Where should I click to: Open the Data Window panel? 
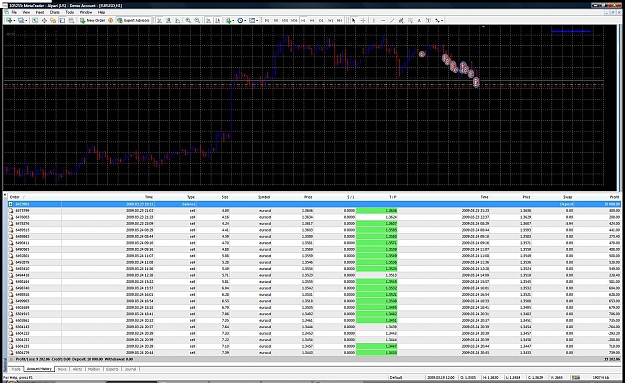pyautogui.click(x=44, y=20)
